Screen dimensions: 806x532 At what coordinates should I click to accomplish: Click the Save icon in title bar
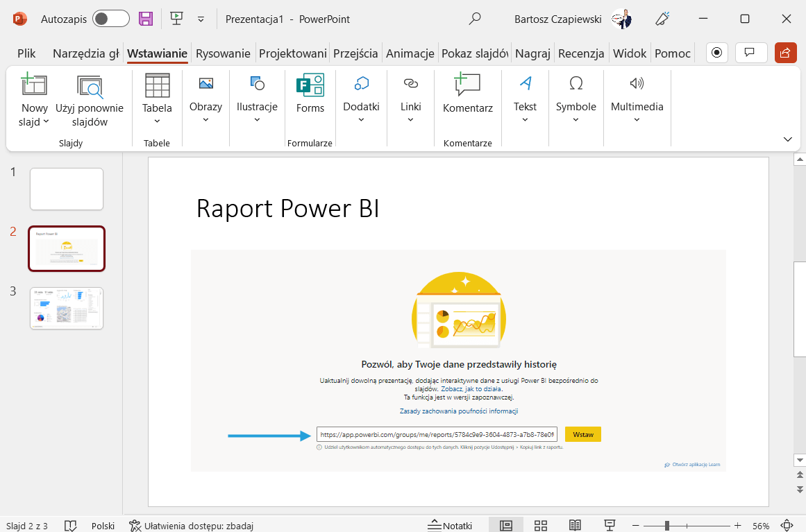(x=146, y=19)
